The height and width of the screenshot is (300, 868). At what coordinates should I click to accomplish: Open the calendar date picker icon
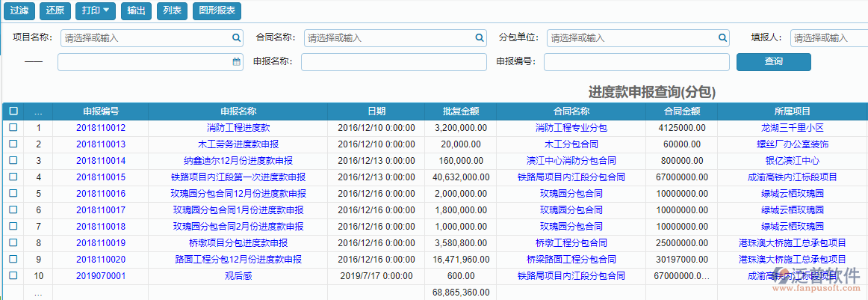coord(236,62)
